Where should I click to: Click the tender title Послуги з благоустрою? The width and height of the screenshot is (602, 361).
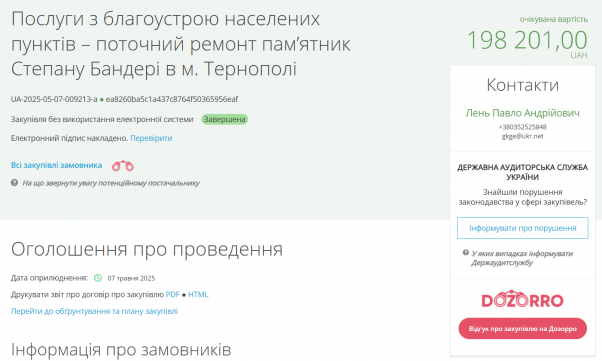pyautogui.click(x=180, y=44)
